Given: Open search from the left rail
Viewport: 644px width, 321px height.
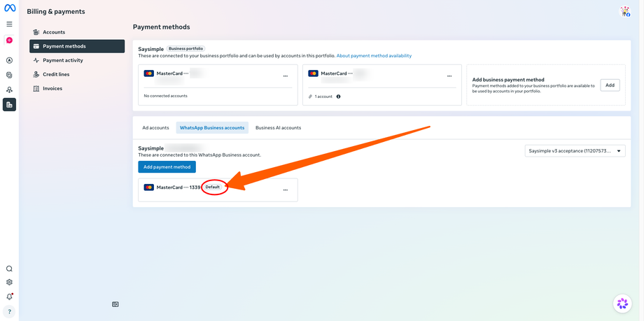Looking at the screenshot, I should coord(9,269).
